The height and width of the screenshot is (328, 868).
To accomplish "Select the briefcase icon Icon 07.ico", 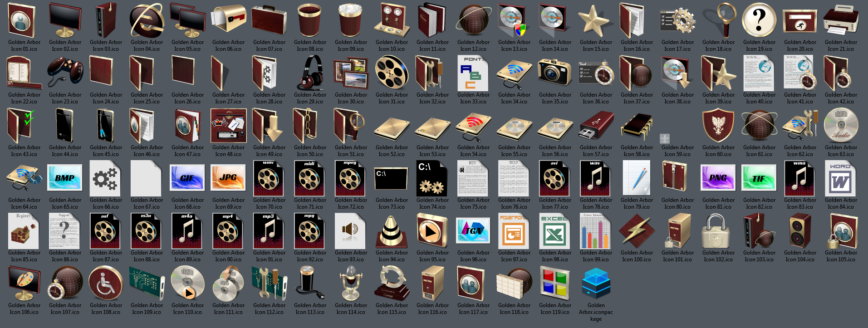I will pos(269,20).
